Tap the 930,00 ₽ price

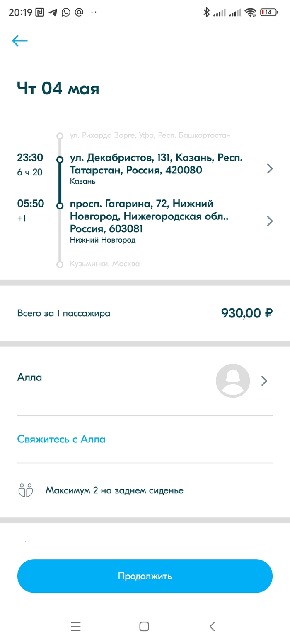[247, 313]
